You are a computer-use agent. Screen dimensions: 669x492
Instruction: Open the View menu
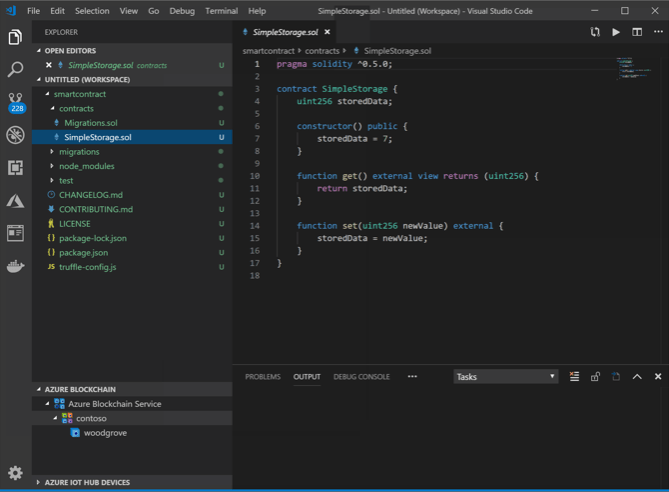click(x=128, y=11)
